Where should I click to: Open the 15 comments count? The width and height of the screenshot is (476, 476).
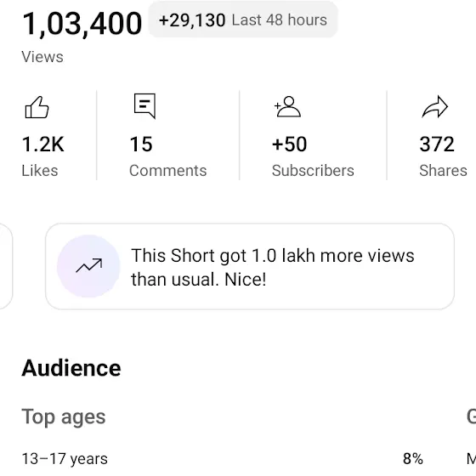141,144
